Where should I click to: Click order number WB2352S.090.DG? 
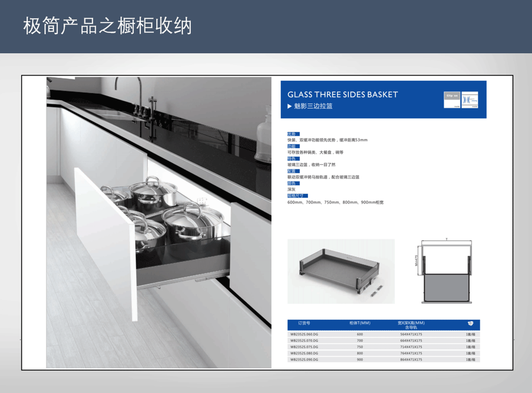[x=304, y=359]
